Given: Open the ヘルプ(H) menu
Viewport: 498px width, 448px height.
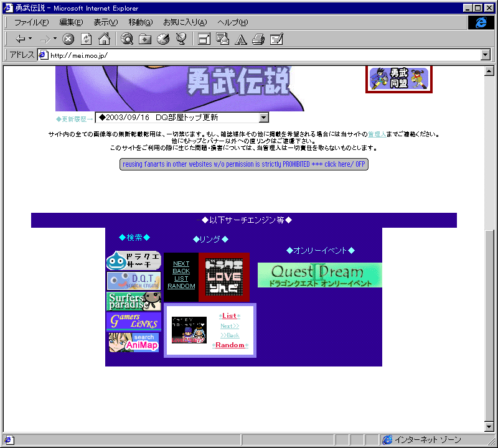Looking at the screenshot, I should (232, 22).
